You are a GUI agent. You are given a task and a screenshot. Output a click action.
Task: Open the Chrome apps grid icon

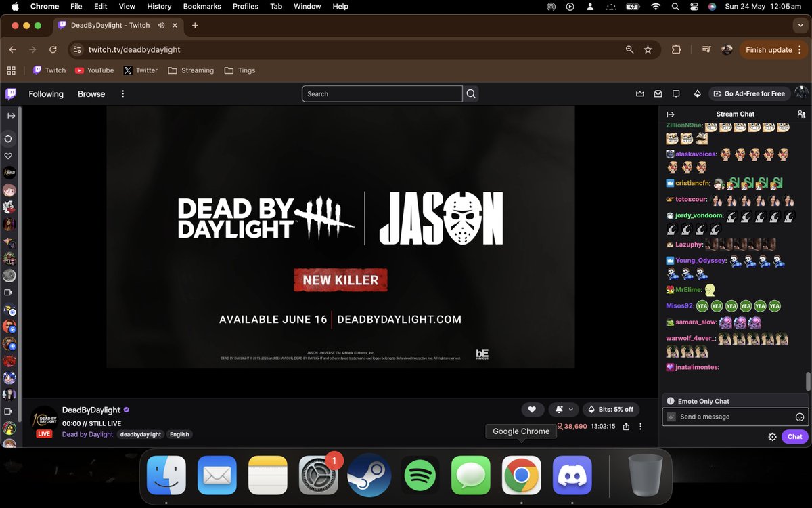click(11, 70)
